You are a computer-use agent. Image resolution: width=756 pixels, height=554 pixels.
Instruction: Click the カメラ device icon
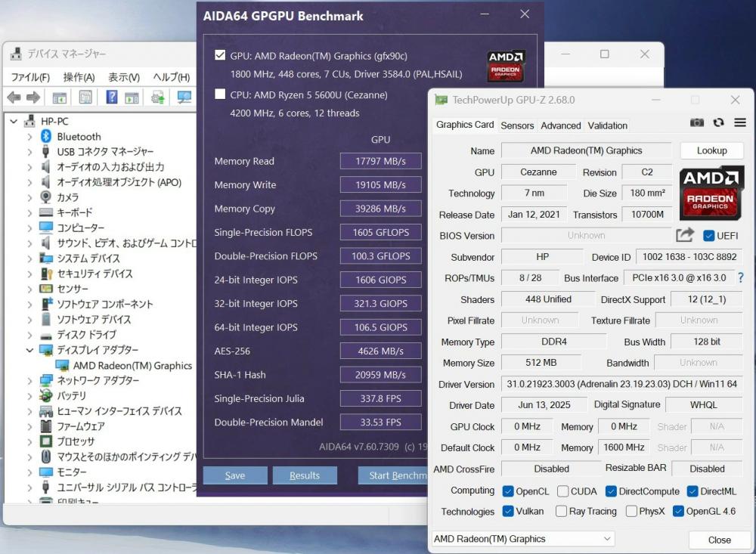click(46, 197)
